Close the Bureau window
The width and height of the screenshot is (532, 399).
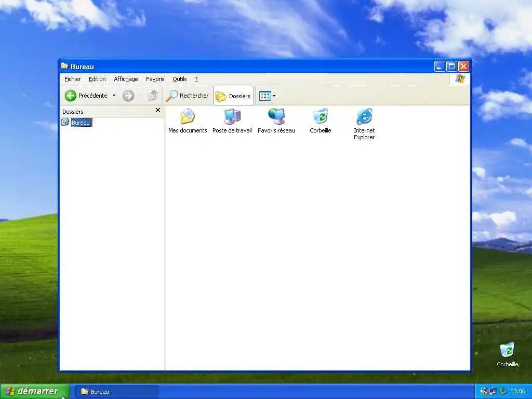[463, 66]
